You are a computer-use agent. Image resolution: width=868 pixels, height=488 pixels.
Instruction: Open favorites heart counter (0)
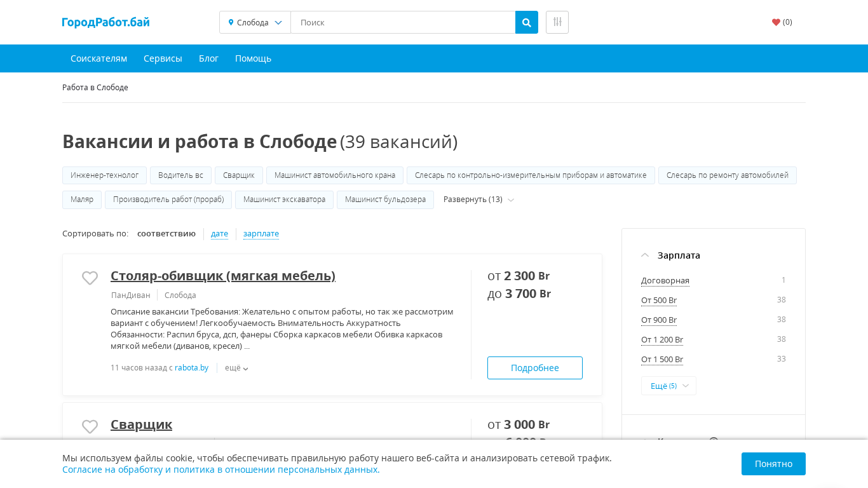[x=782, y=22]
